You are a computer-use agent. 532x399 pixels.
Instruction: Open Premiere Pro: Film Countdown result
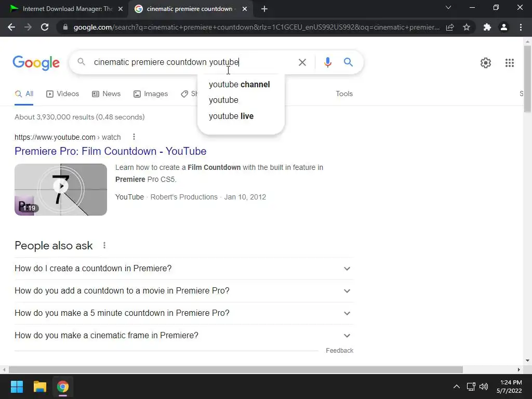(x=111, y=151)
